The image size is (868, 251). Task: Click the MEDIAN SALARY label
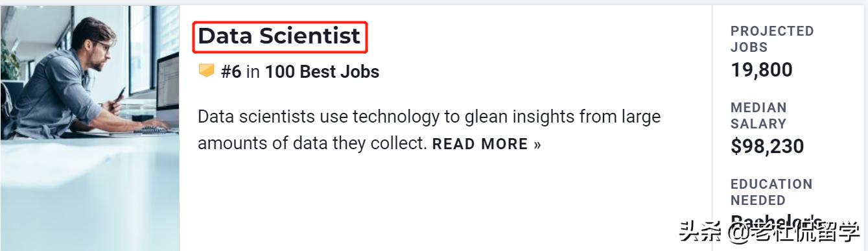pos(758,115)
